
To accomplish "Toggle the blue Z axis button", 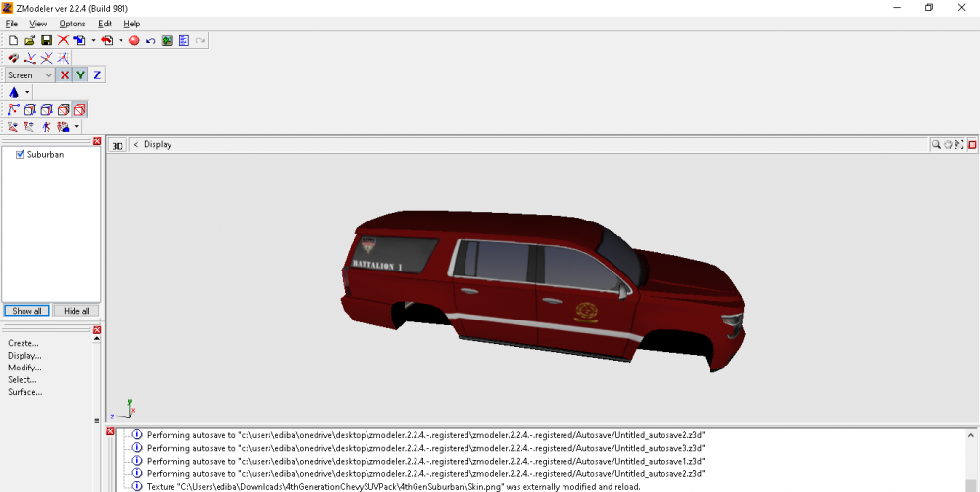I will (x=97, y=74).
